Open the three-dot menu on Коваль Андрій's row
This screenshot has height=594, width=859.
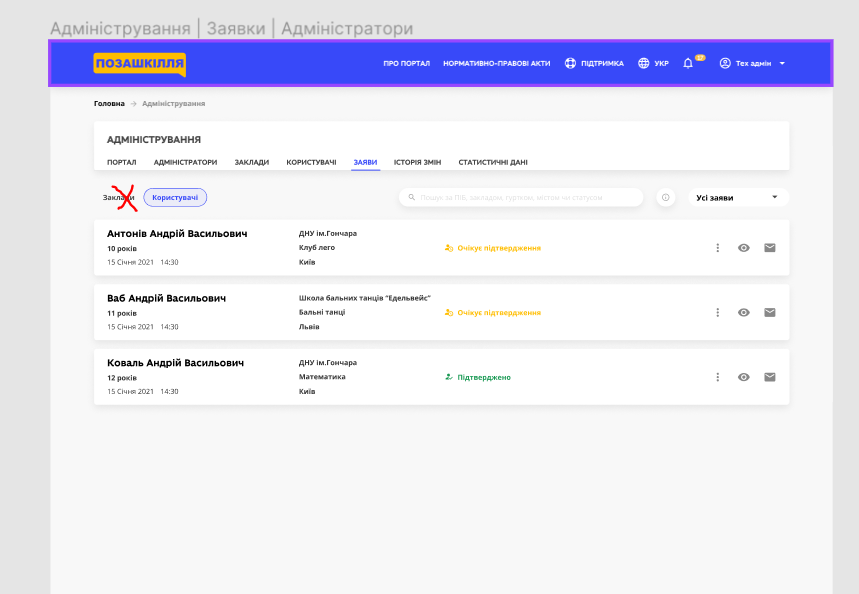(717, 377)
